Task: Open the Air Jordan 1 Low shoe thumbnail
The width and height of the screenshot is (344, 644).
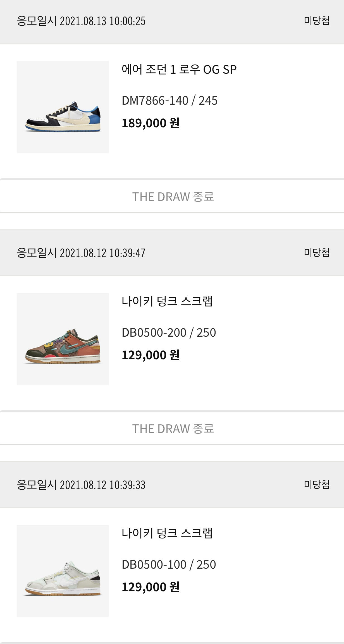Action: pos(63,107)
